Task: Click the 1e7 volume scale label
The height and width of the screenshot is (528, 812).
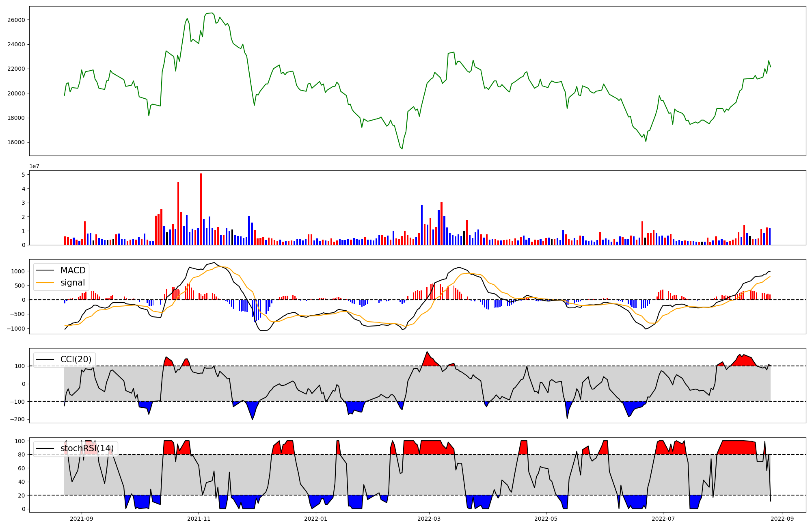Action: pos(34,166)
